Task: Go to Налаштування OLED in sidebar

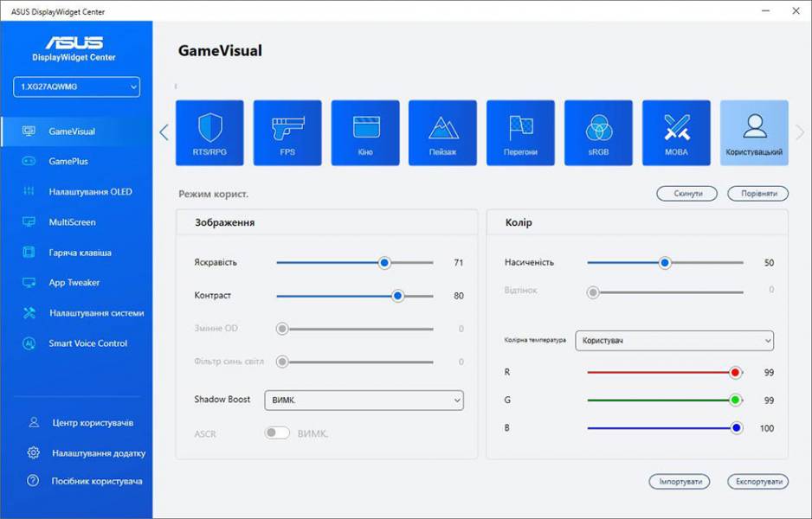Action: point(90,192)
